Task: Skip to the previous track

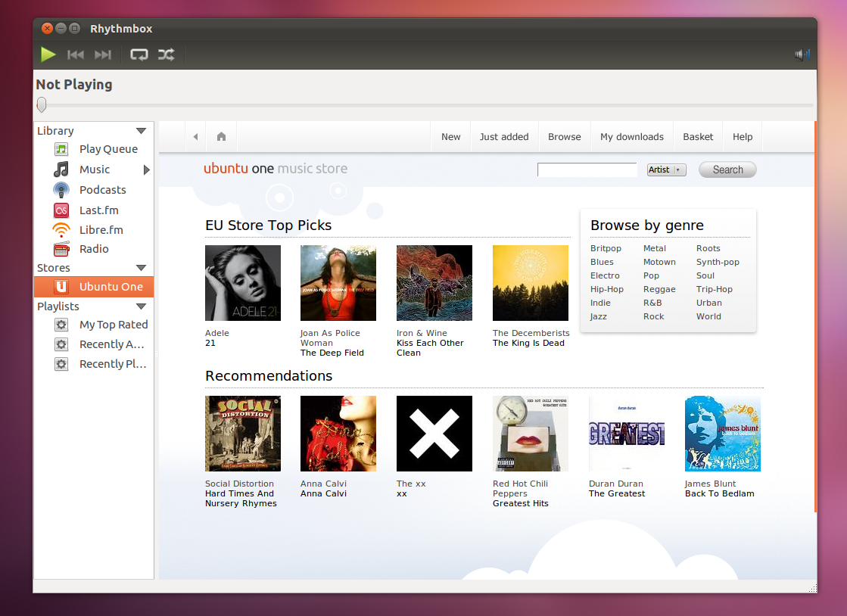Action: pyautogui.click(x=76, y=54)
